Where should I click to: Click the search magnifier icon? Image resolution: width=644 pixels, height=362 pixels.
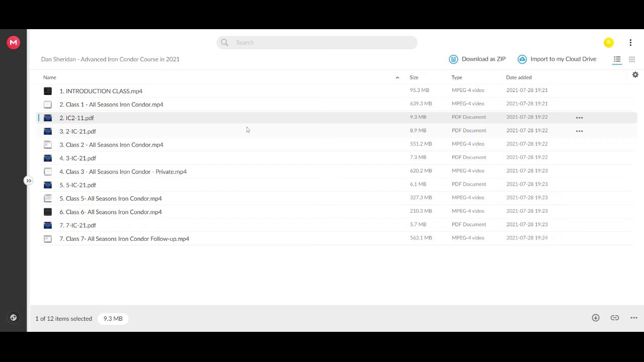224,43
